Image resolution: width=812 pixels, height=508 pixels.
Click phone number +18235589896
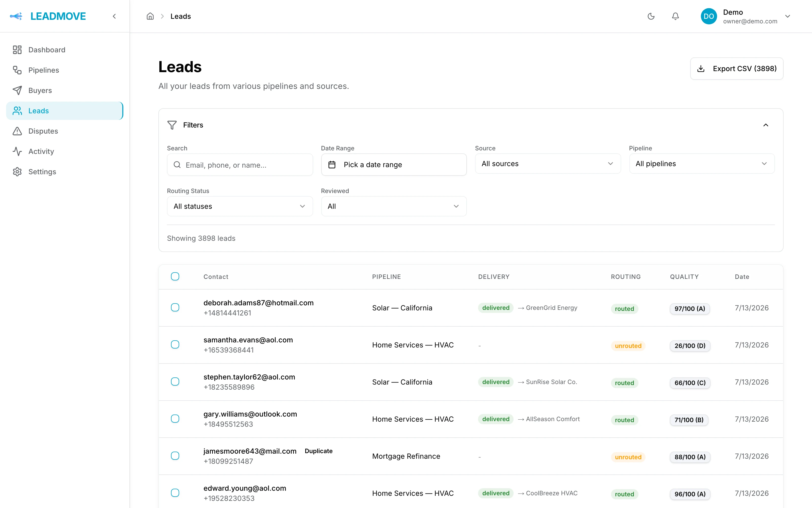point(229,387)
